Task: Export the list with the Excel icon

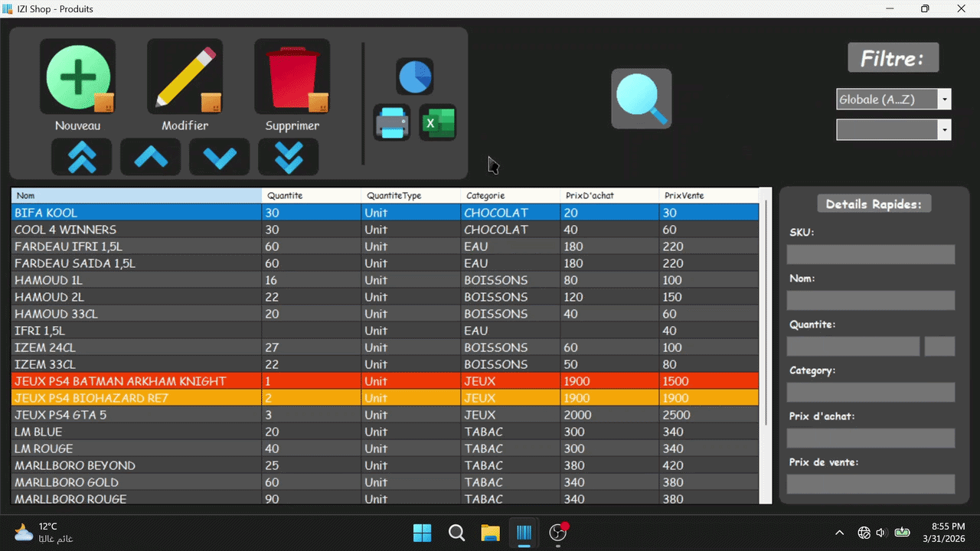Action: 438,122
